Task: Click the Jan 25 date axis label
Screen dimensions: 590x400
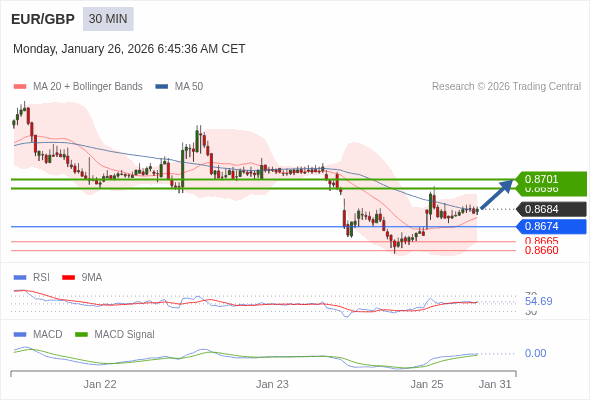Action: point(427,384)
